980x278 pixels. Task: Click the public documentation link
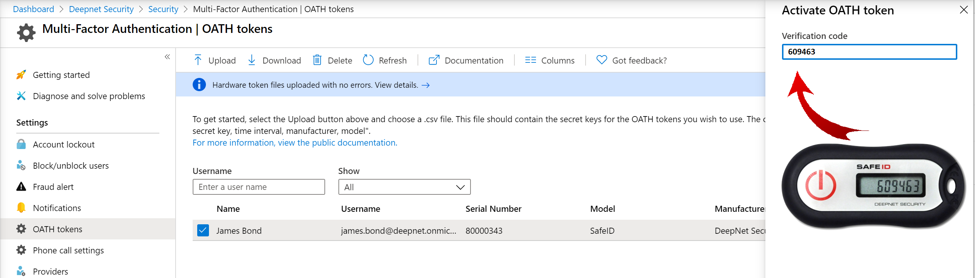coord(294,143)
